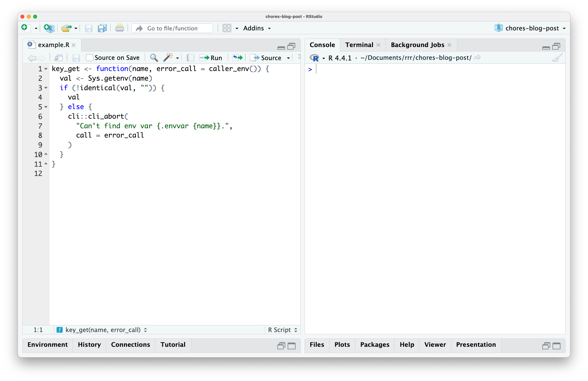Enable Source on Save
This screenshot has width=588, height=381.
(89, 58)
